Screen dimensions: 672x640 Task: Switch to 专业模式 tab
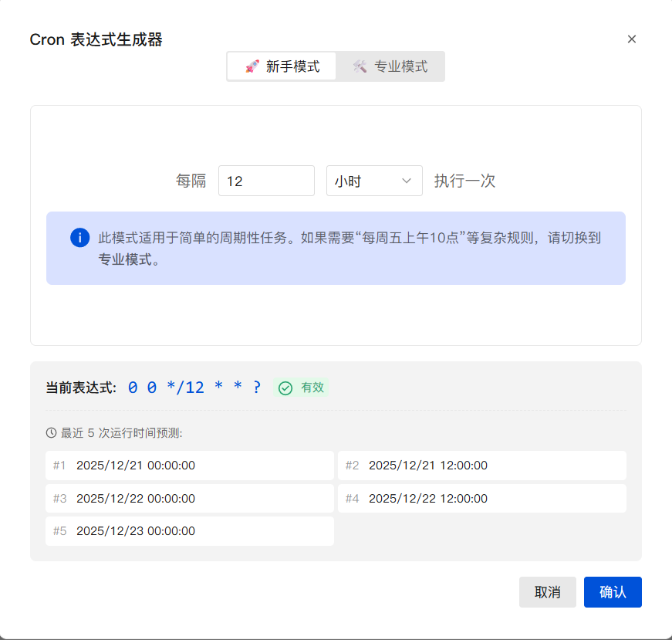[x=390, y=66]
